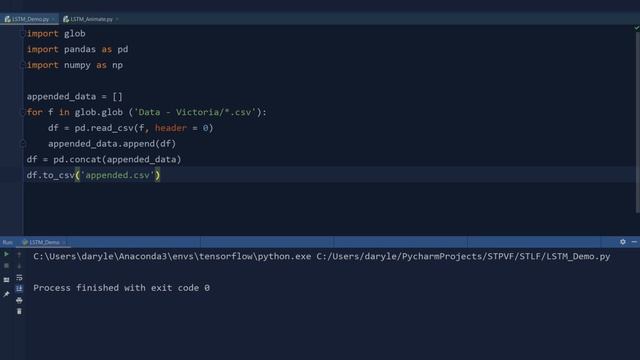Close the LSTM_Animate.py editor tab
Image resolution: width=640 pixels, height=360 pixels.
[x=117, y=19]
